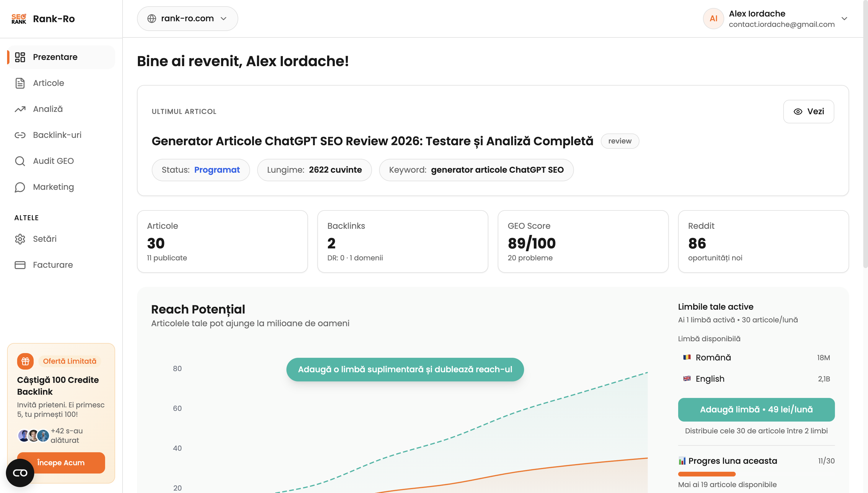Open the Facturare menu item
868x493 pixels.
53,265
